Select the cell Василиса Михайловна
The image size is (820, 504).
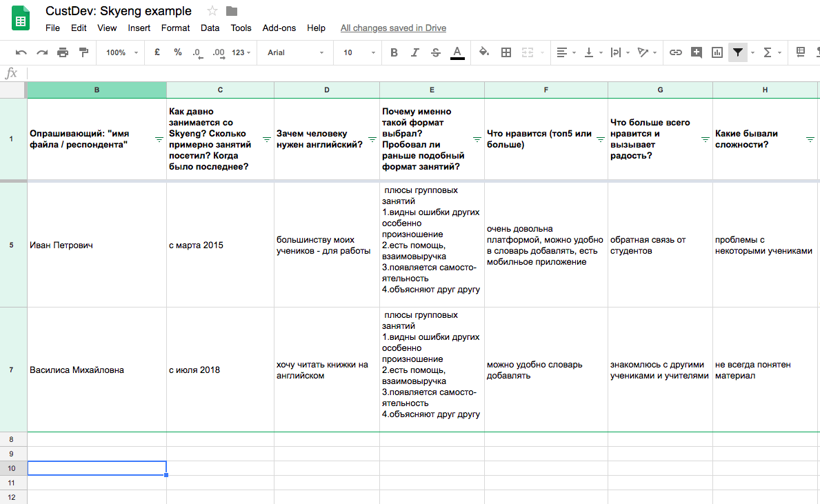(97, 370)
